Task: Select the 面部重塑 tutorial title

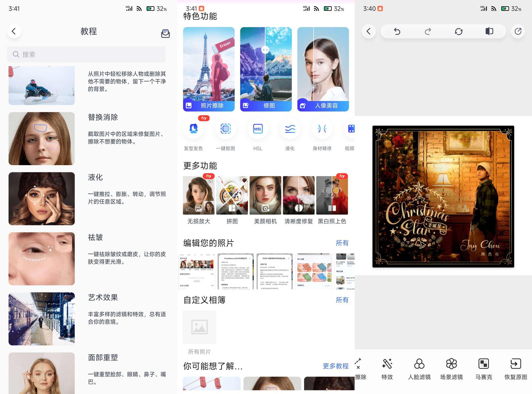Action: click(x=103, y=358)
